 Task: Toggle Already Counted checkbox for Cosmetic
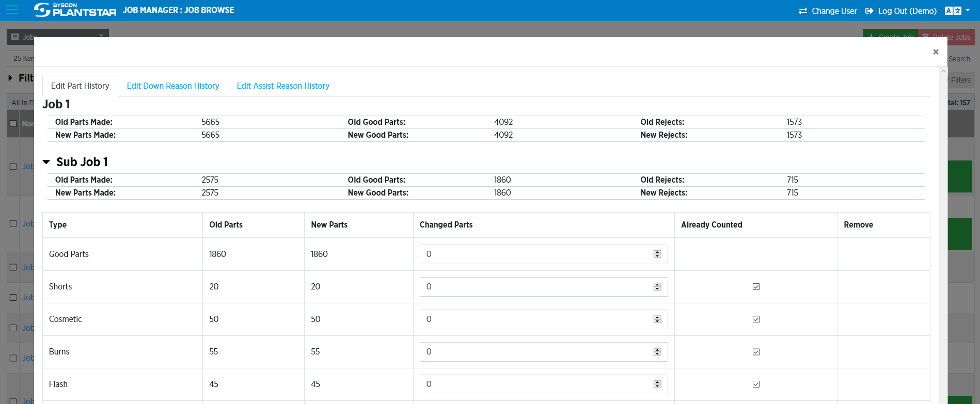tap(756, 319)
